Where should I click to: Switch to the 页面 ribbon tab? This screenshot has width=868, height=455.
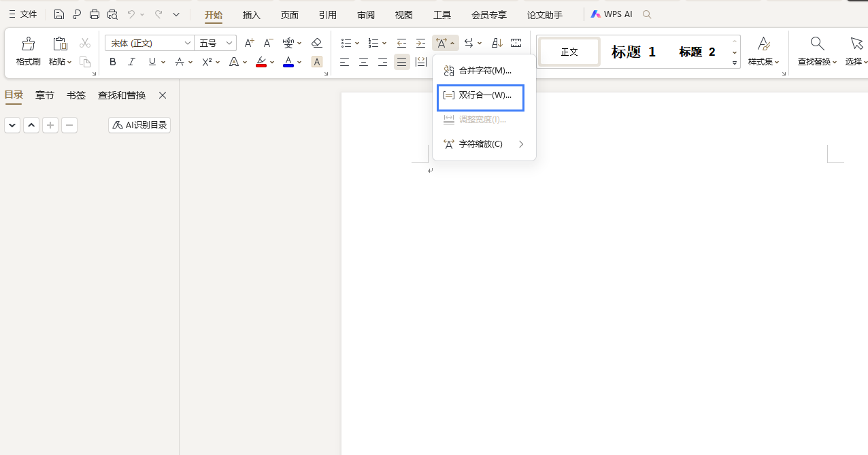click(x=290, y=14)
